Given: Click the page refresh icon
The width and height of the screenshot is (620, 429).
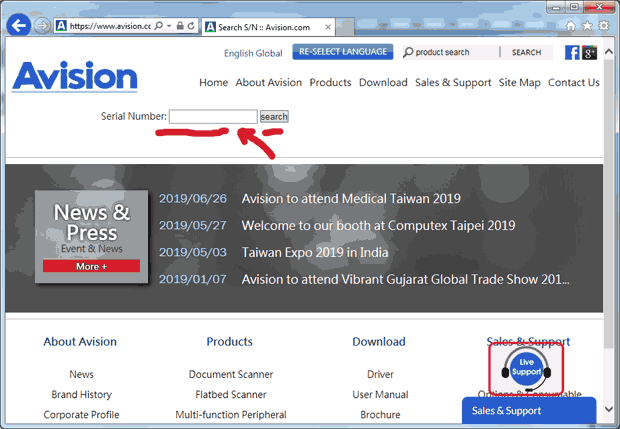Looking at the screenshot, I should 191,26.
